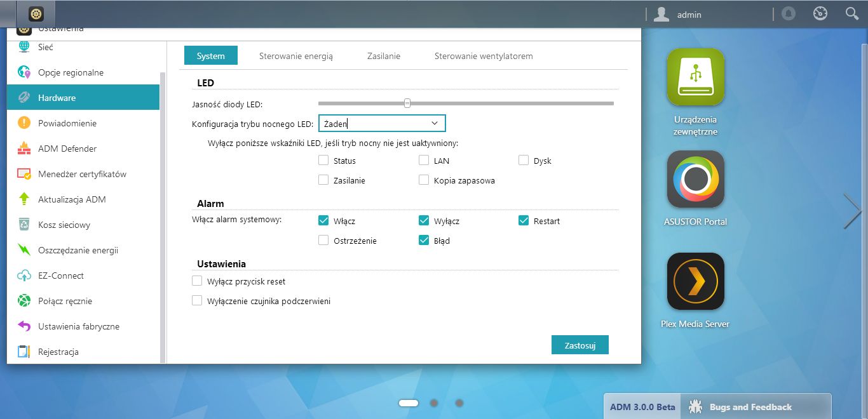Screen dimensions: 868x419
Task: Enable the Ostrzeżenie alarm checkbox
Action: [x=323, y=241]
